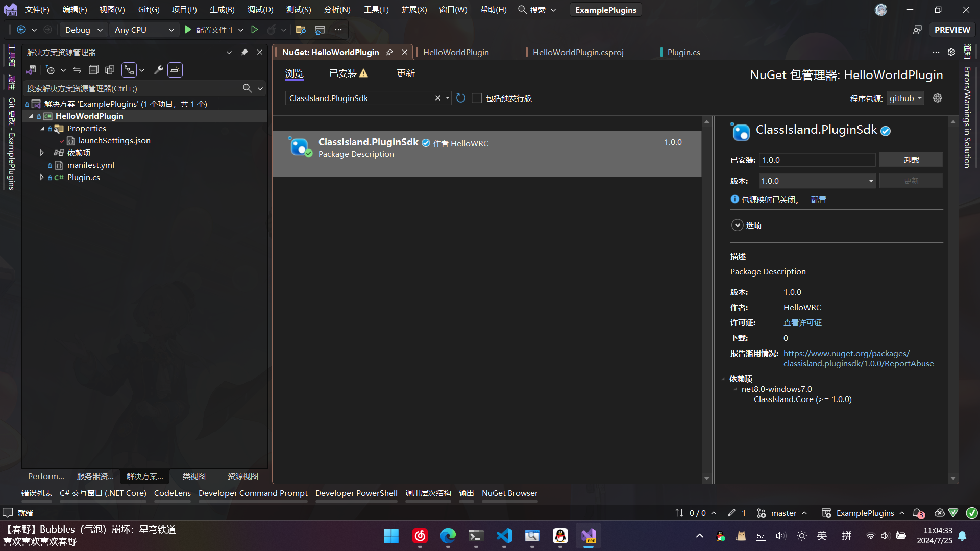Click the green Start Debugging play icon
This screenshot has height=551, width=980.
(188, 30)
